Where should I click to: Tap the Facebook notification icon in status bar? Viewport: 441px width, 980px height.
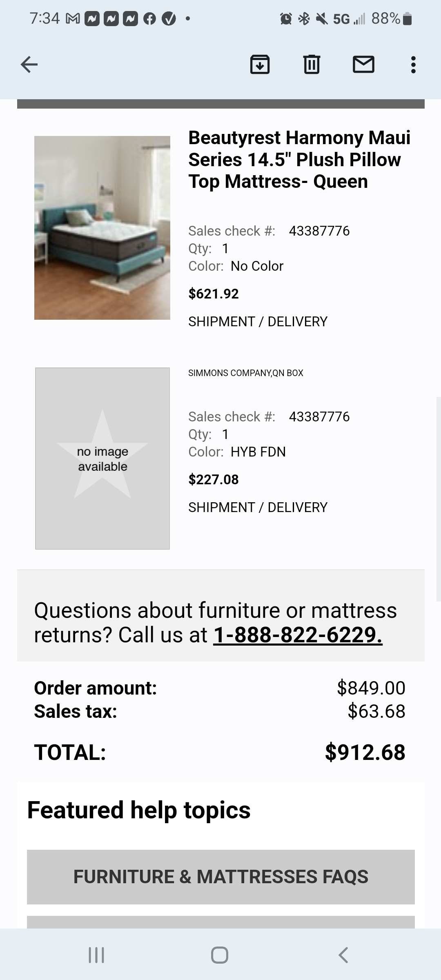coord(149,19)
